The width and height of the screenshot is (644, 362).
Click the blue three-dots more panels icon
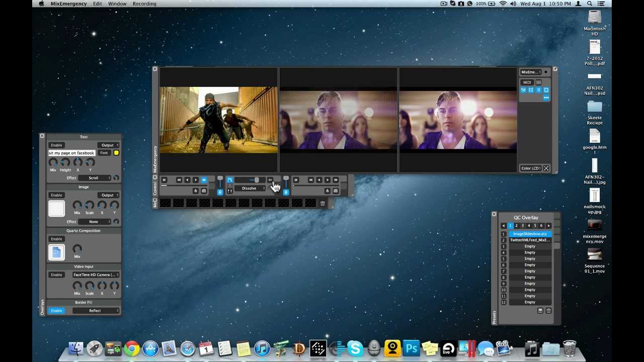(546, 98)
